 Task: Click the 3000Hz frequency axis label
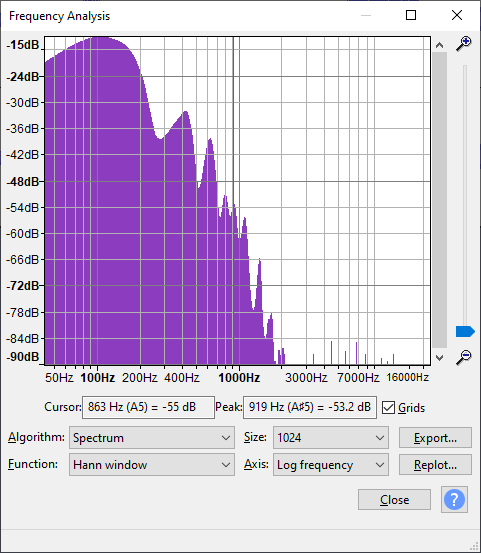pos(306,378)
